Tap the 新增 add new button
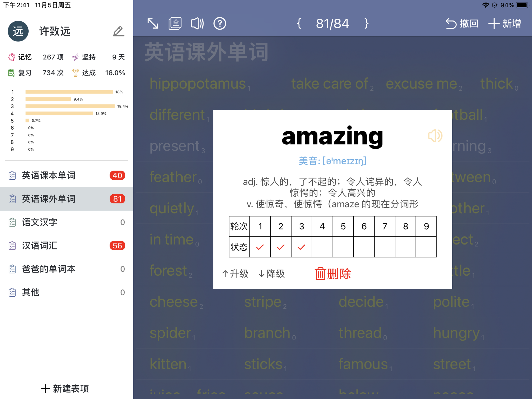This screenshot has height=399, width=532. (505, 24)
